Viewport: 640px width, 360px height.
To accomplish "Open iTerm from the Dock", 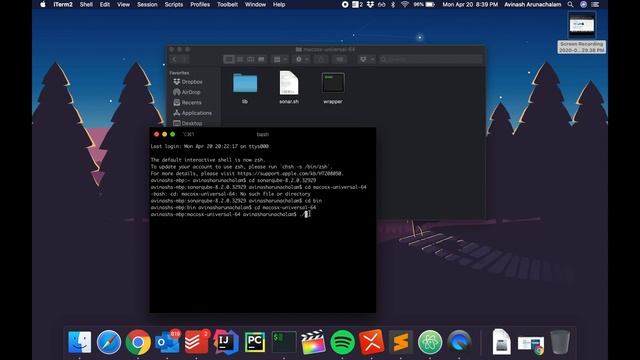I will (284, 342).
